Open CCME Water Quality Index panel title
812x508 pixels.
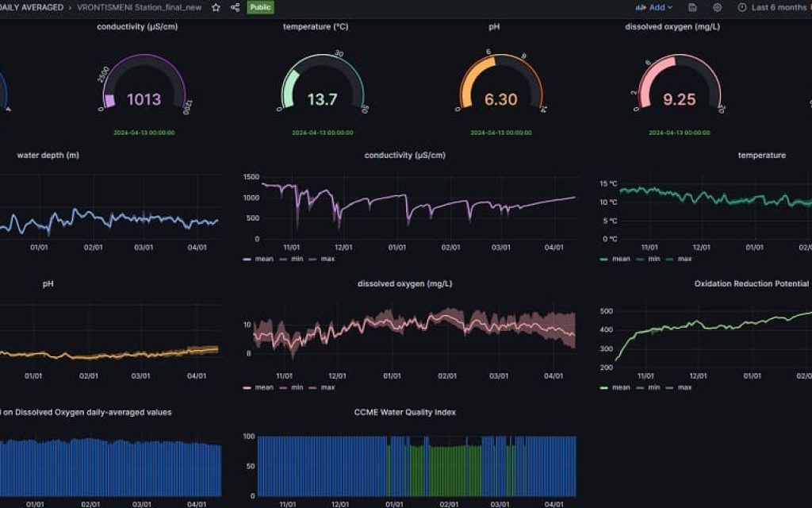404,412
